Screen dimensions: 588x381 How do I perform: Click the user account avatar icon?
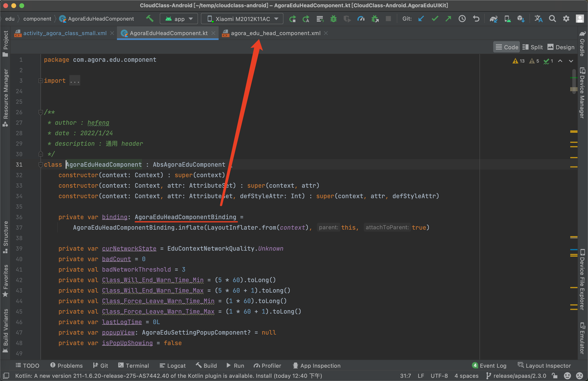580,19
